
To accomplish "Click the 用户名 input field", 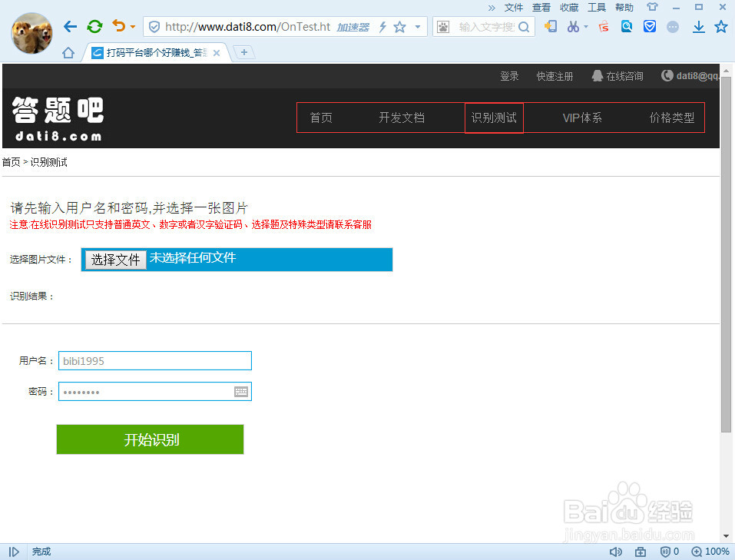I will (x=154, y=360).
